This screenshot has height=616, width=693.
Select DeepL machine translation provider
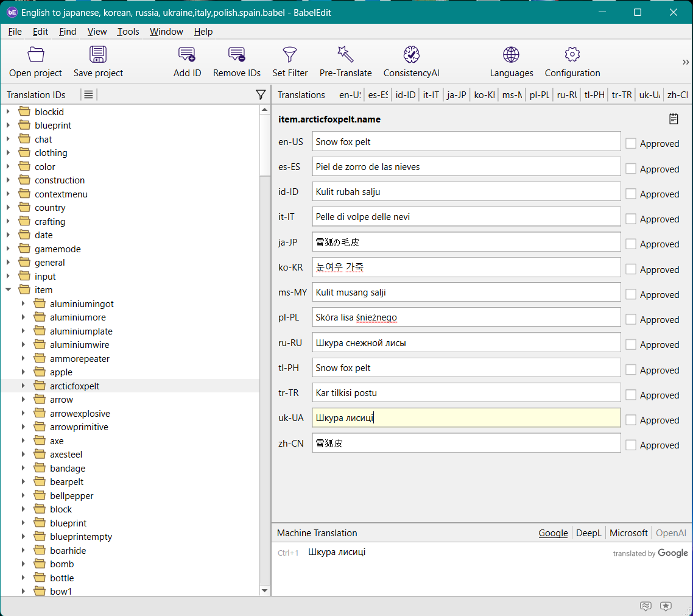coord(588,533)
